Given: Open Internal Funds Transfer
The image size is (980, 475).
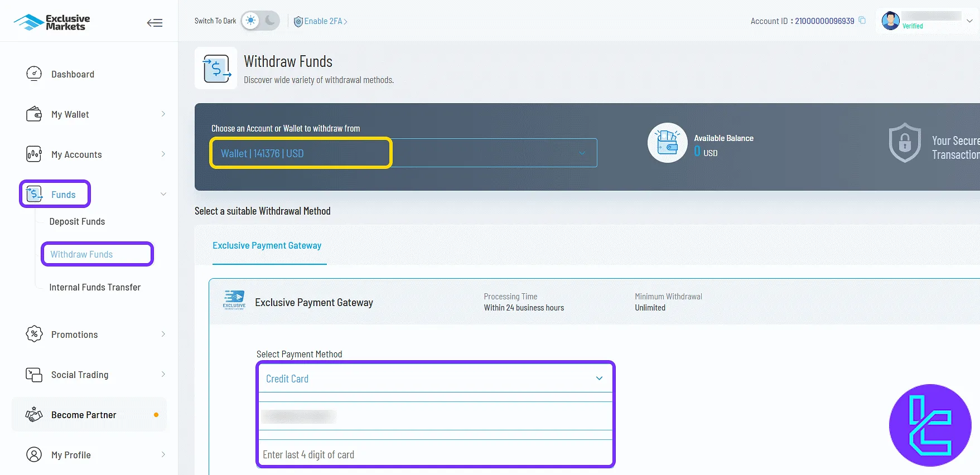Looking at the screenshot, I should [x=95, y=287].
